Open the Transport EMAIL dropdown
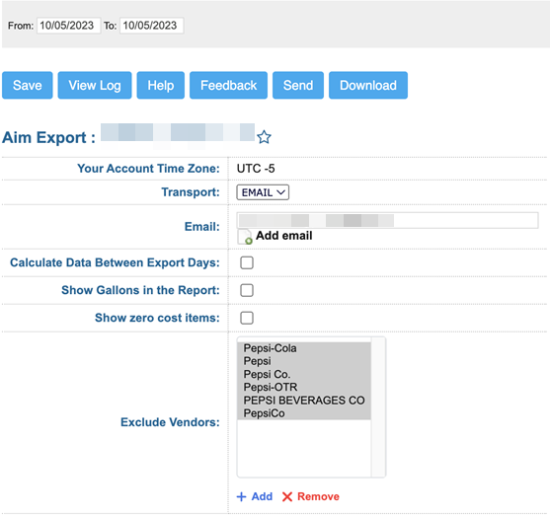 tap(263, 192)
